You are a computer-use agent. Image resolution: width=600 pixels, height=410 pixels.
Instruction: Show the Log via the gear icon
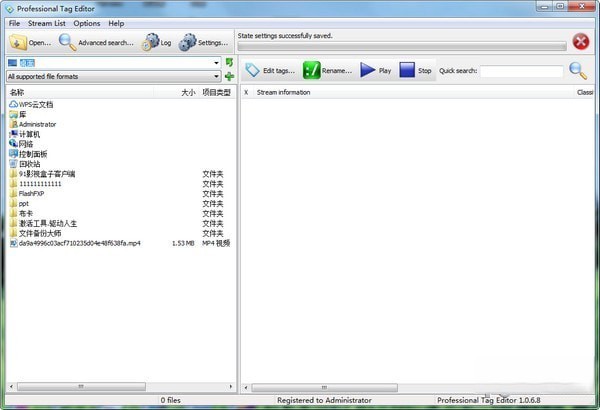click(150, 42)
